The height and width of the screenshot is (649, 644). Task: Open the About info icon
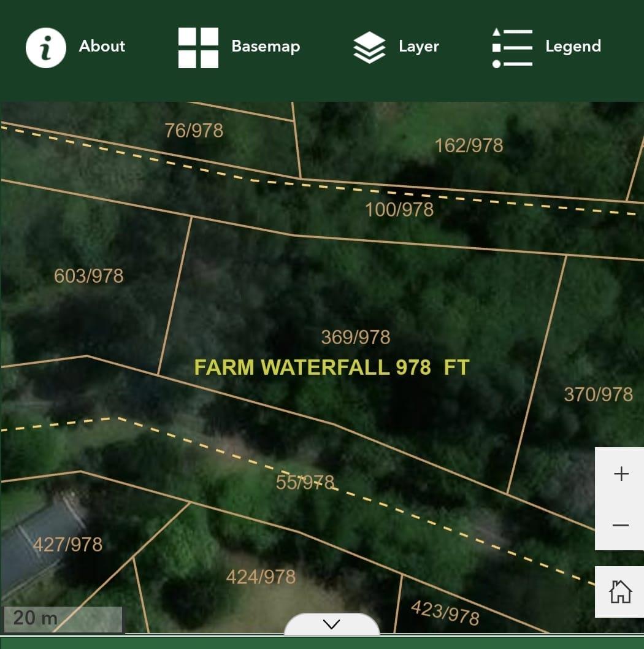pyautogui.click(x=45, y=47)
